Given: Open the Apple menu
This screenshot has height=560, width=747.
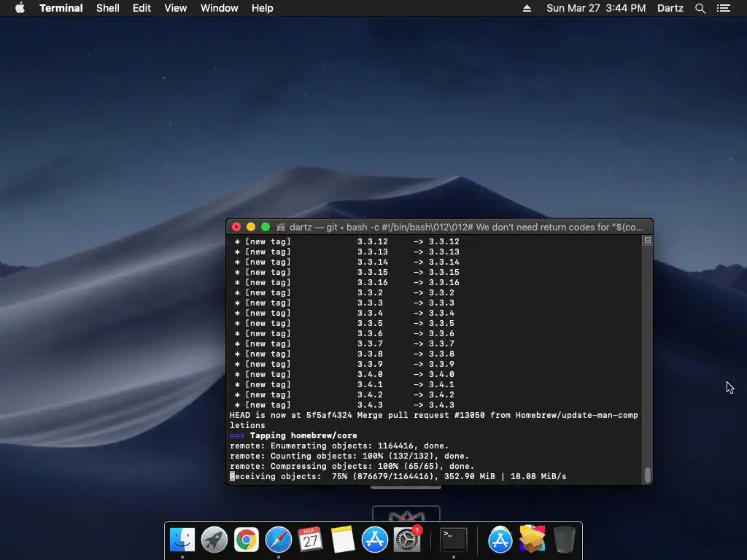Looking at the screenshot, I should pos(20,8).
